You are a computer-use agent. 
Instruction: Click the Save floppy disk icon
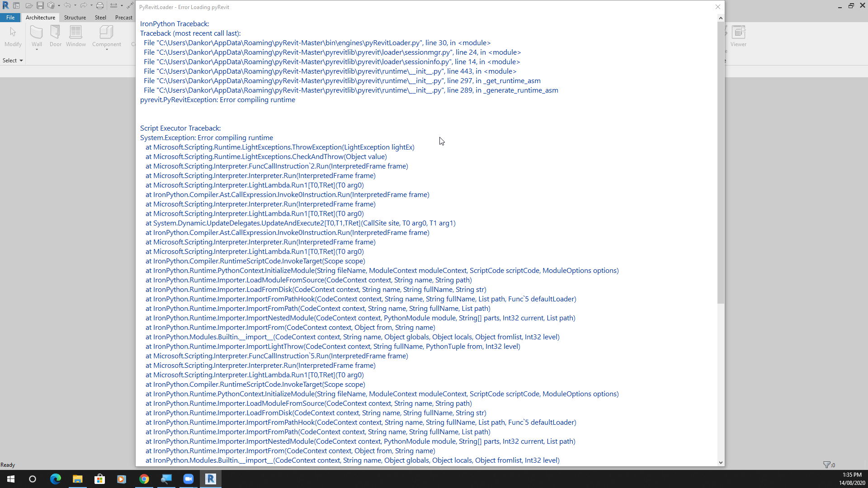click(40, 5)
